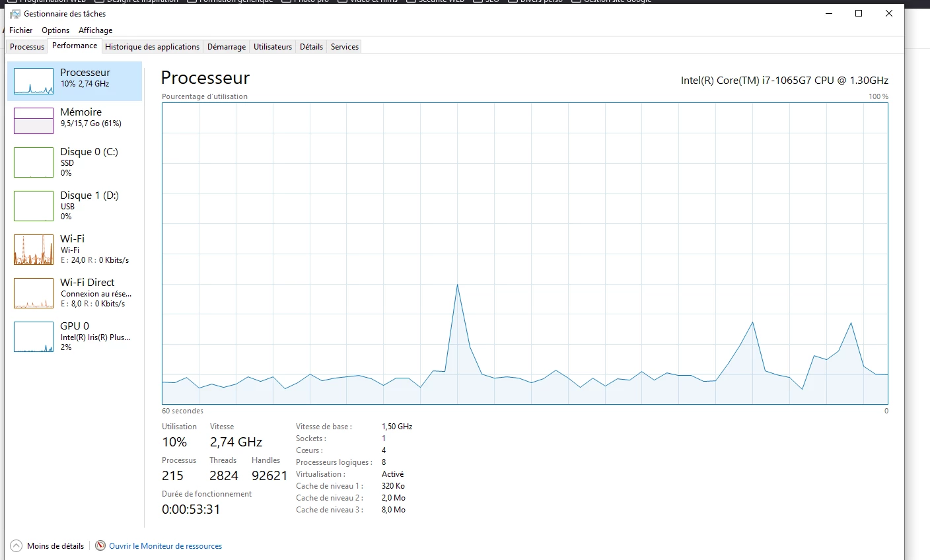
Task: Click the Wi-Fi E: 24,0 R: 0 Kbits/s text
Action: (94, 260)
